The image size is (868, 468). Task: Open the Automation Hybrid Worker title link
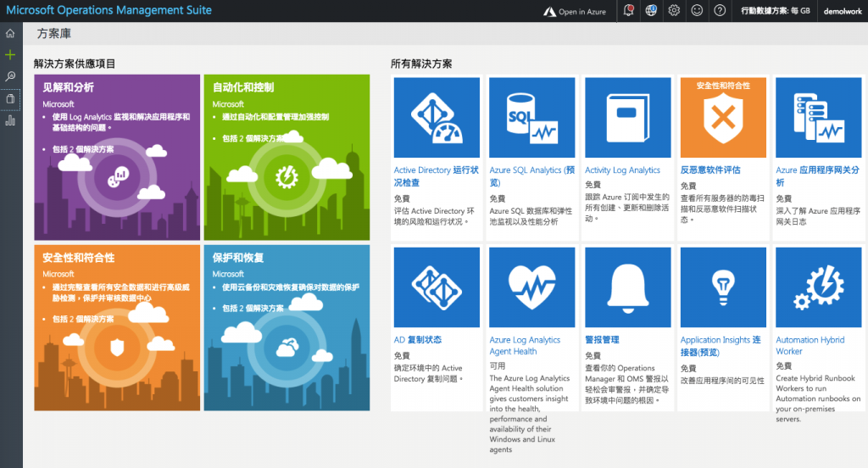tap(810, 346)
